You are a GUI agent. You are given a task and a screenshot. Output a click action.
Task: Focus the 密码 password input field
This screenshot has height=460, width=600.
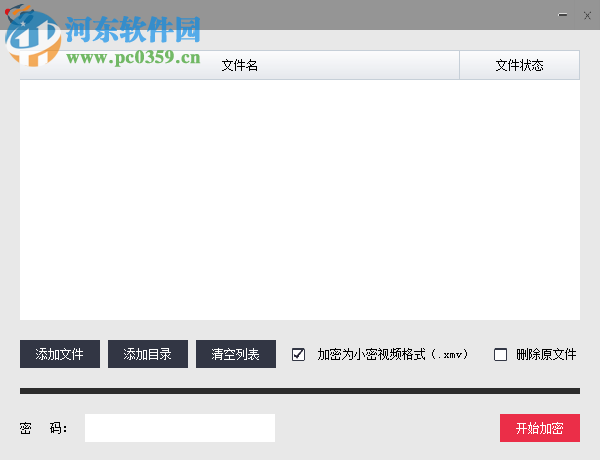click(180, 428)
